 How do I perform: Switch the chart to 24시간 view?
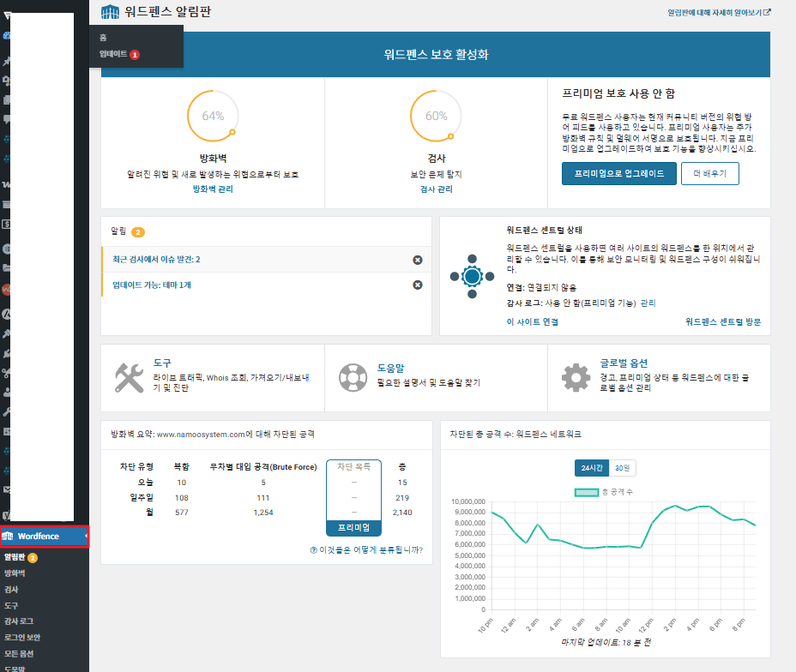[591, 468]
